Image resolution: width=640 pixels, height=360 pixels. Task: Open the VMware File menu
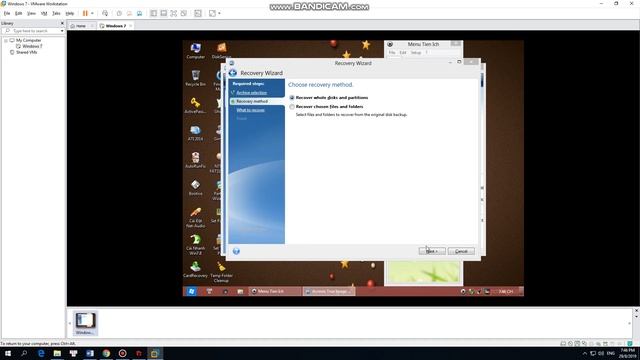click(7, 13)
